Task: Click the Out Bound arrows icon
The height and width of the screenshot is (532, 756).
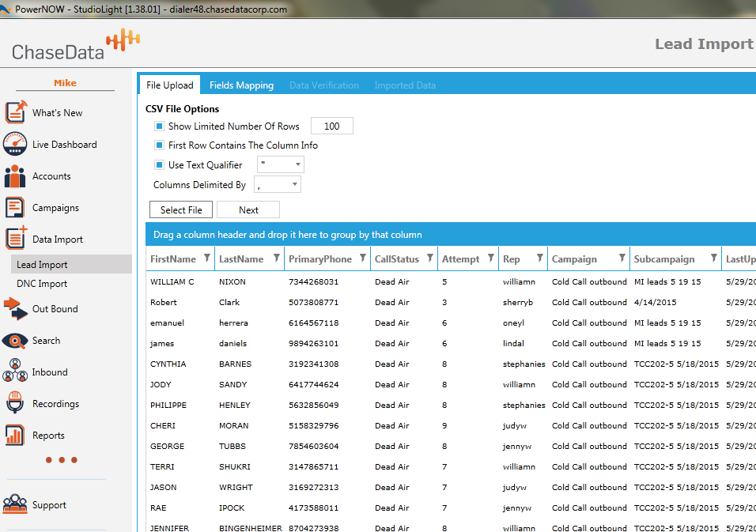Action: 16,309
